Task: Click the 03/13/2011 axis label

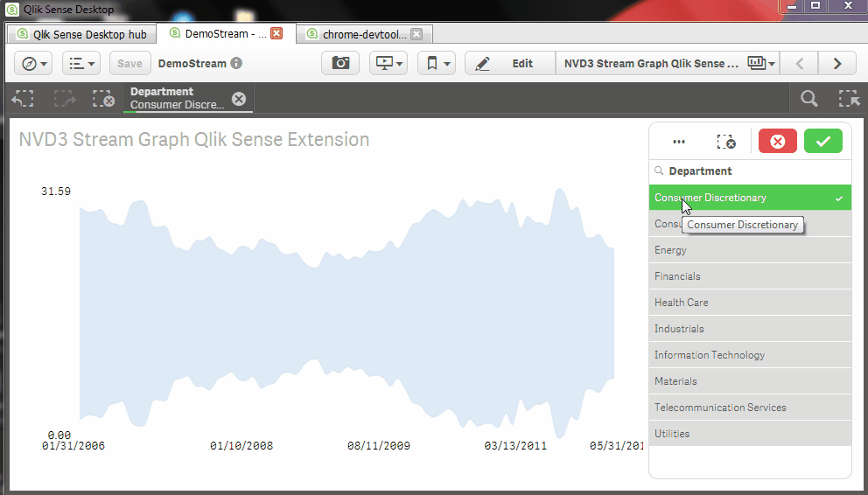Action: coord(515,446)
